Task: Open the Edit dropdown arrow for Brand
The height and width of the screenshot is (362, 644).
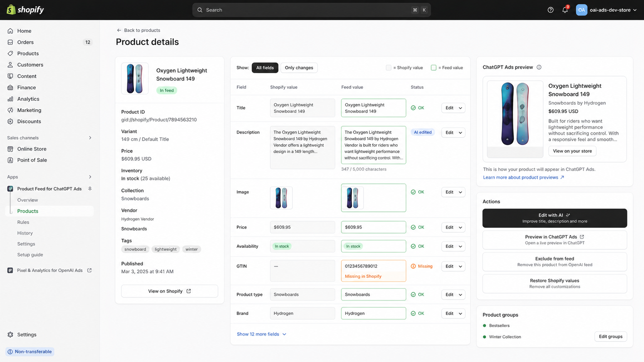Action: [460, 314]
